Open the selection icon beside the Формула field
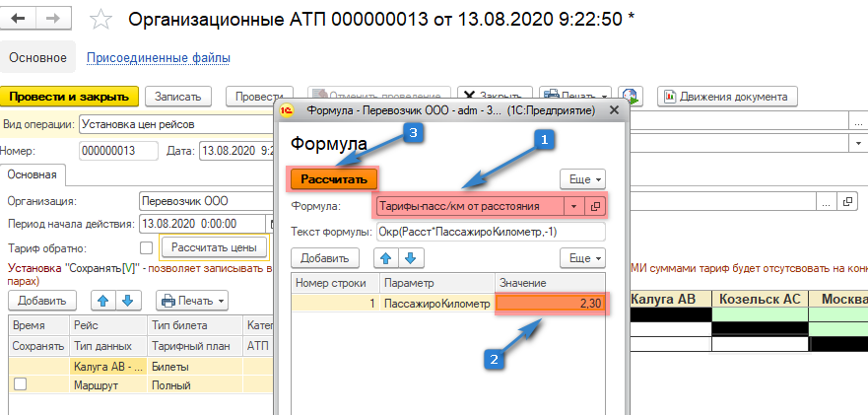This screenshot has height=415, width=868. click(595, 206)
